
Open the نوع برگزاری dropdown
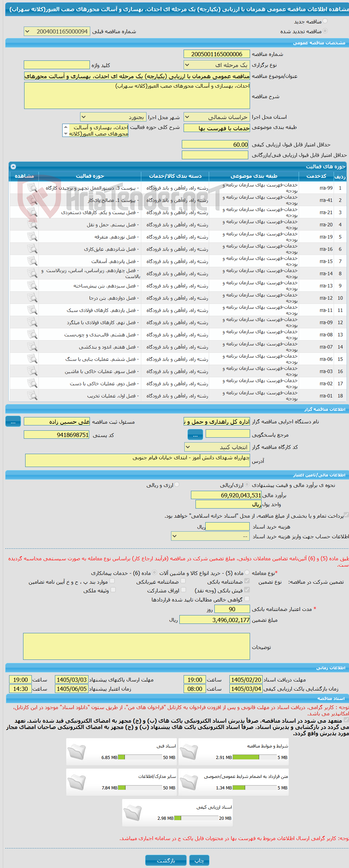point(217,65)
